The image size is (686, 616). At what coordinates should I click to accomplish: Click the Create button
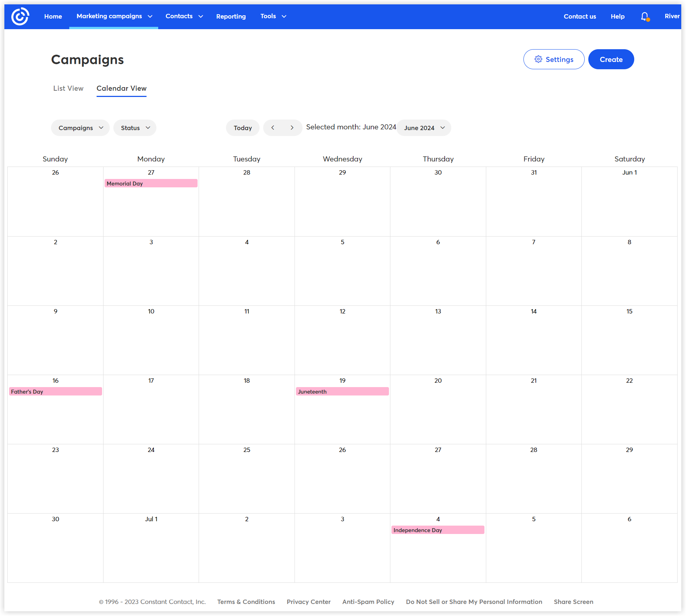point(611,59)
